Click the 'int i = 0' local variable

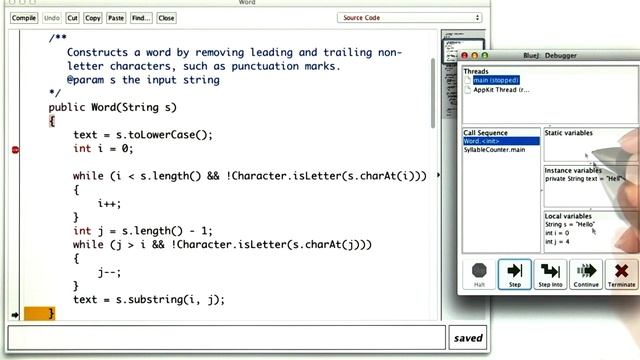(557, 233)
